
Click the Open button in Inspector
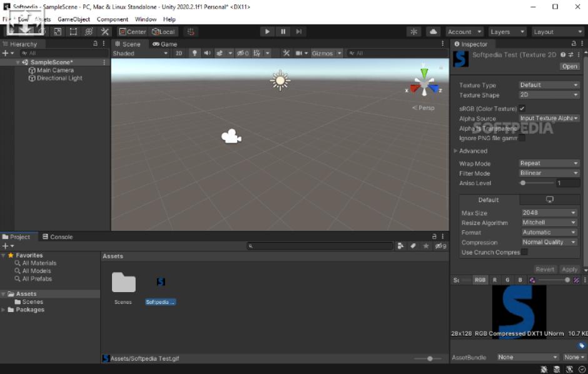569,66
